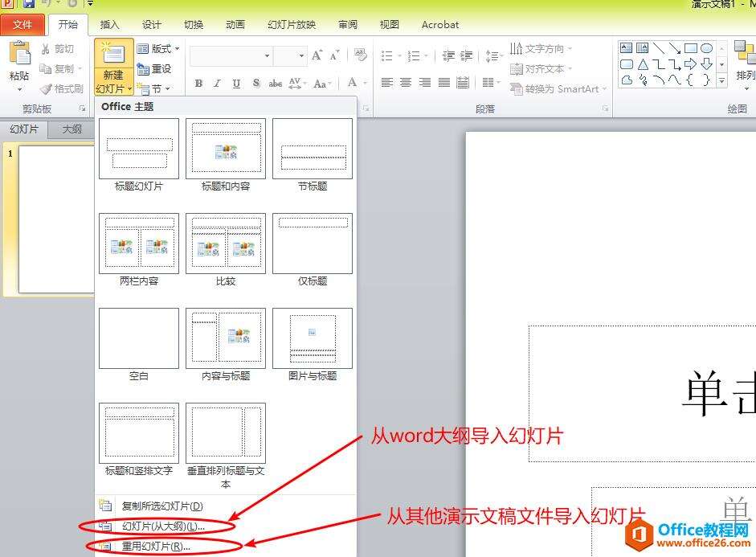756x557 pixels.
Task: Switch to the Slide Show (幻灯片放映) tab
Action: coord(292,25)
